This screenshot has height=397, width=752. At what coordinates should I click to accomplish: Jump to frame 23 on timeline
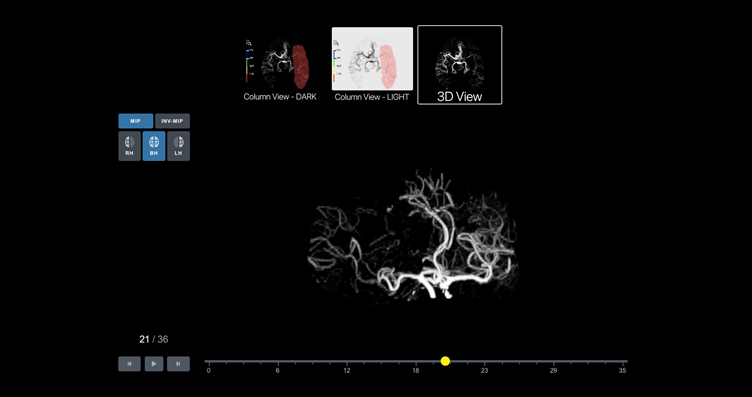click(x=484, y=371)
